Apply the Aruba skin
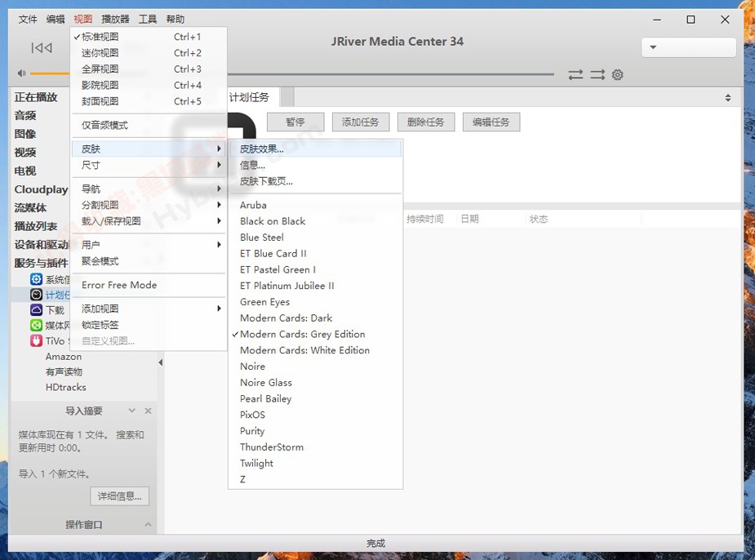755x560 pixels. tap(315, 205)
